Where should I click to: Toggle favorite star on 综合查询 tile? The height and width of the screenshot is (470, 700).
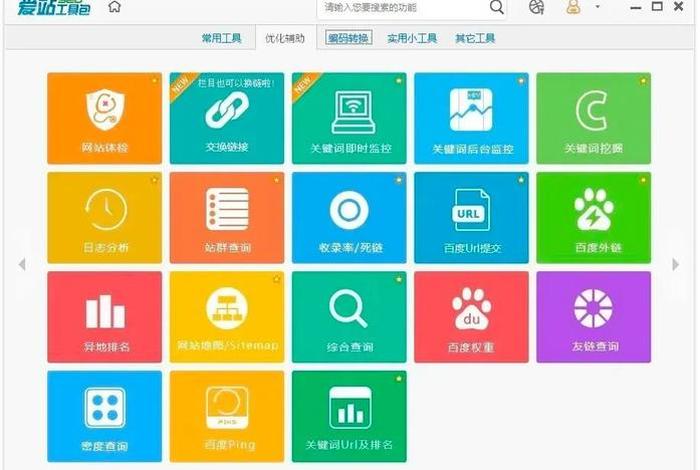(x=399, y=279)
